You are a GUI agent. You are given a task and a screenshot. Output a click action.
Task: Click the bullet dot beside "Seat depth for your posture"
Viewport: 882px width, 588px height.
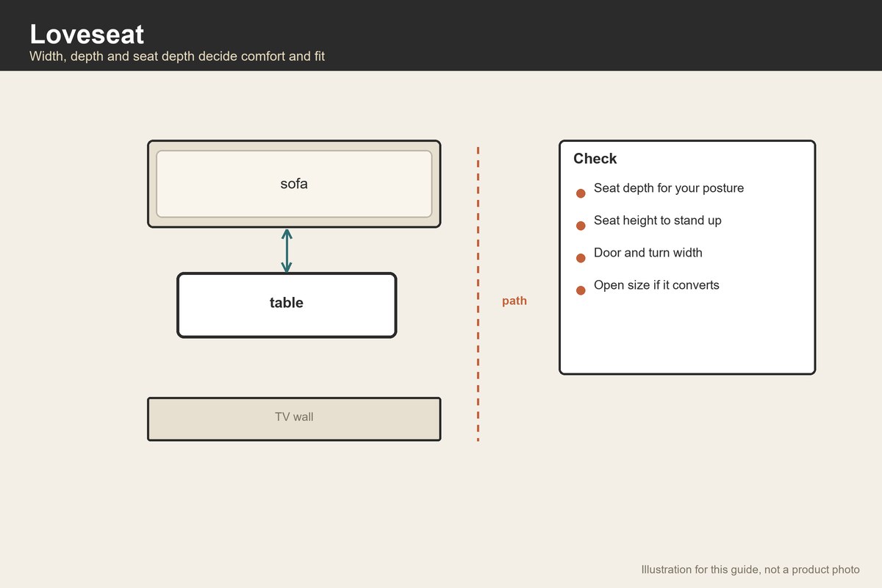point(581,193)
